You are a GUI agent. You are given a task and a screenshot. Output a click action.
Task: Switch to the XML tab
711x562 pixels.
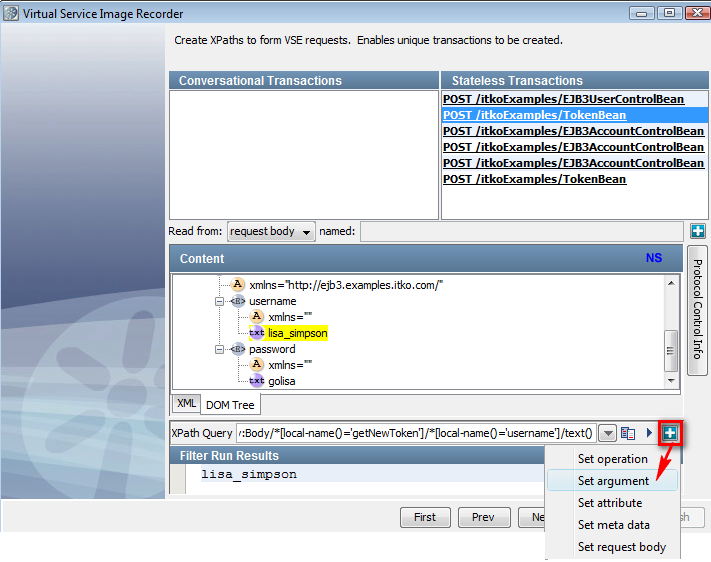click(186, 403)
